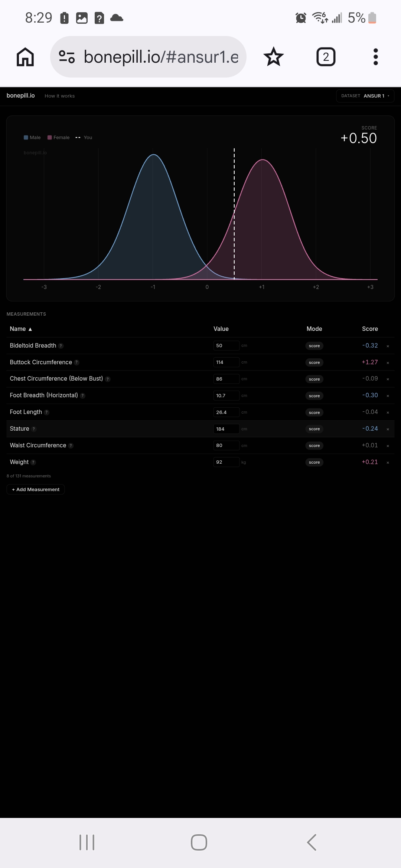The width and height of the screenshot is (401, 868).
Task: Tap Android recent apps button
Action: (x=87, y=842)
